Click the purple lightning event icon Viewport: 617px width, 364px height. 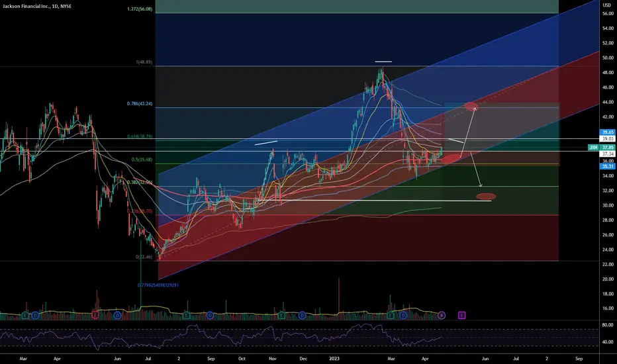(442, 315)
